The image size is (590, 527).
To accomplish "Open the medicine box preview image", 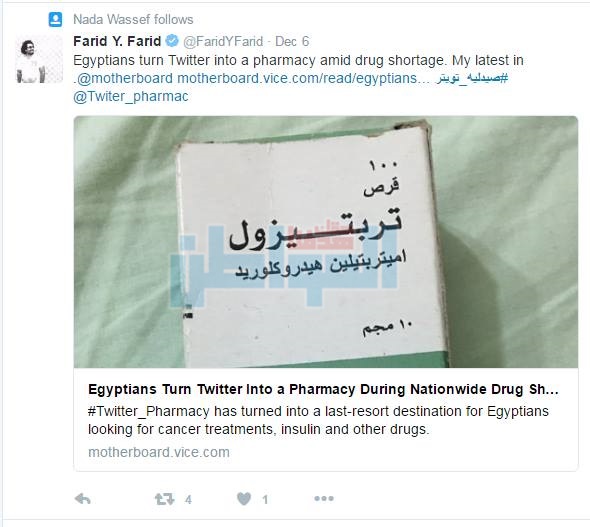I will (326, 242).
